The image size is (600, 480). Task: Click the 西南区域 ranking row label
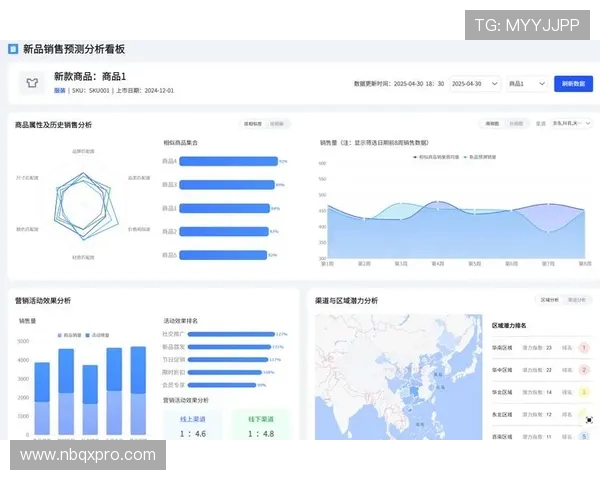coord(502,436)
